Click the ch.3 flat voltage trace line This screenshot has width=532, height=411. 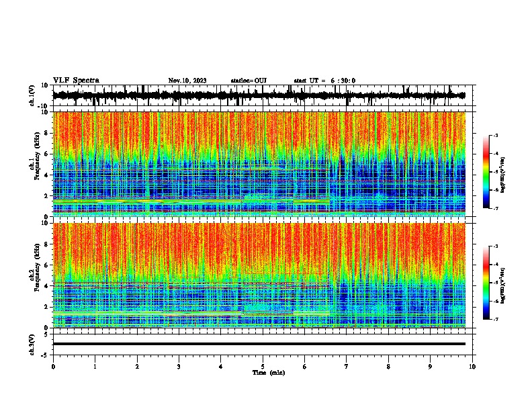[x=259, y=344]
